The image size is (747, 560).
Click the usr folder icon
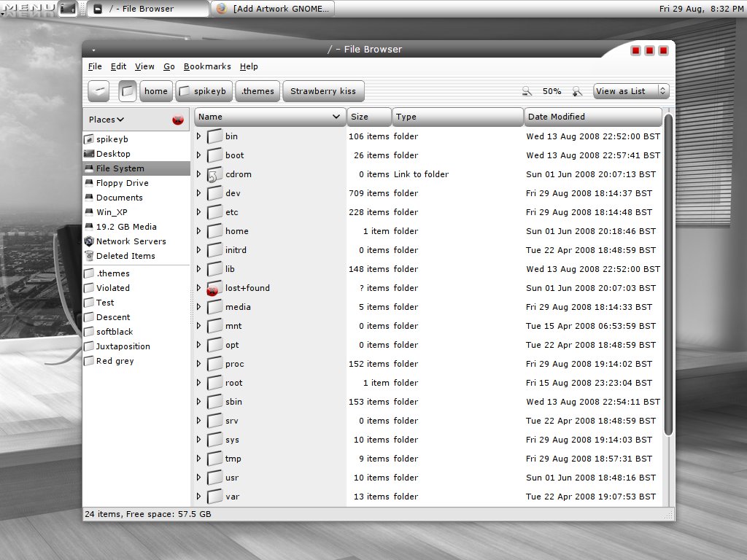pyautogui.click(x=215, y=478)
